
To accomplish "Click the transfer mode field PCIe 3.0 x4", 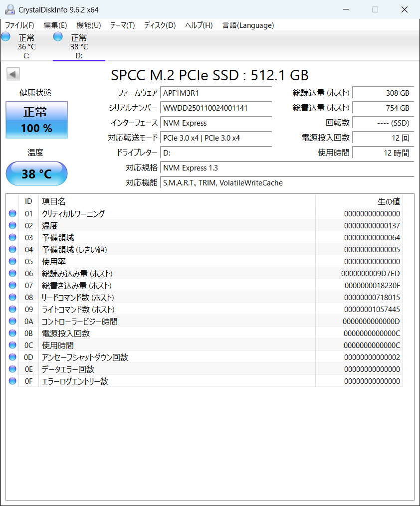I will (x=216, y=138).
